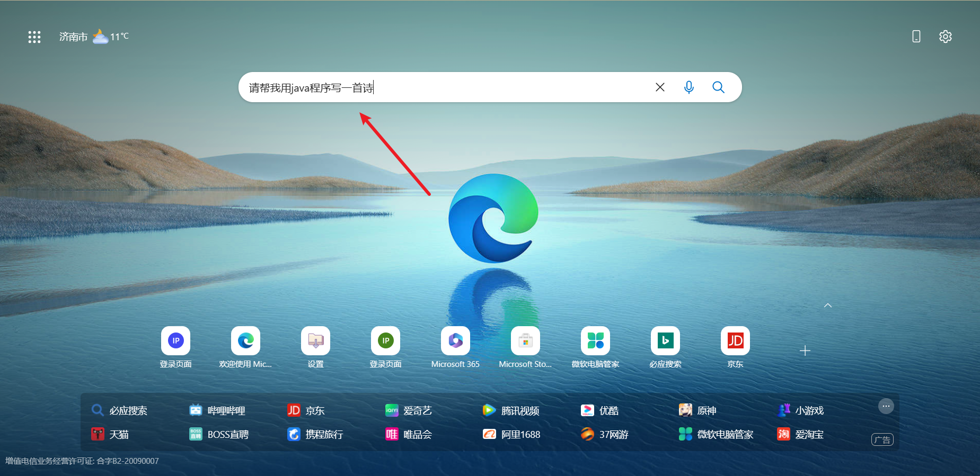This screenshot has height=476, width=980.
Task: Open 爱奇艺 link
Action: (x=409, y=410)
